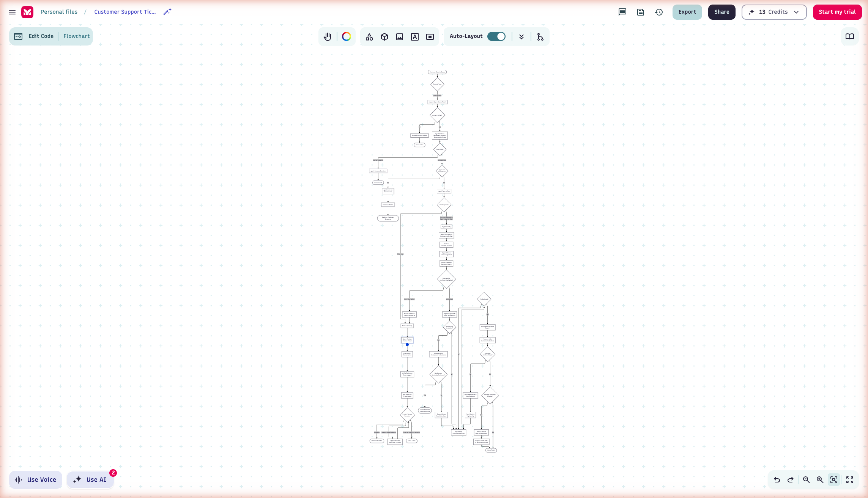
Task: Open Personal files breadcrumb
Action: coord(59,12)
